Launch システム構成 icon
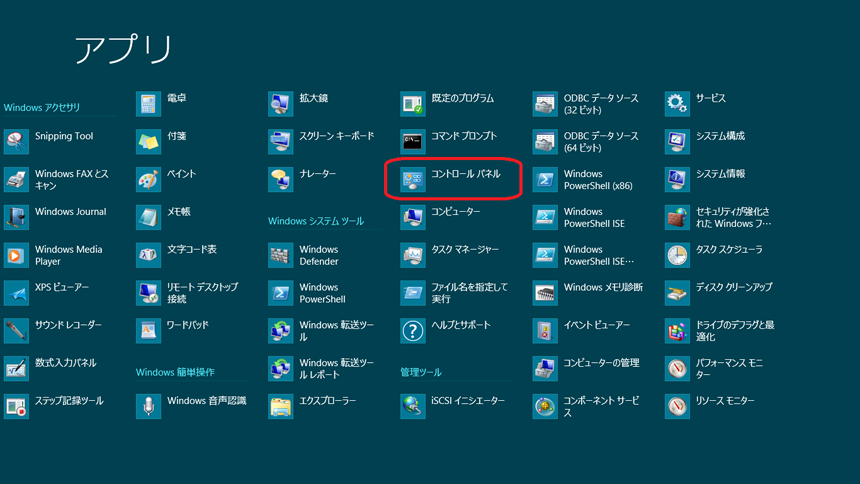The width and height of the screenshot is (860, 484). pos(677,142)
